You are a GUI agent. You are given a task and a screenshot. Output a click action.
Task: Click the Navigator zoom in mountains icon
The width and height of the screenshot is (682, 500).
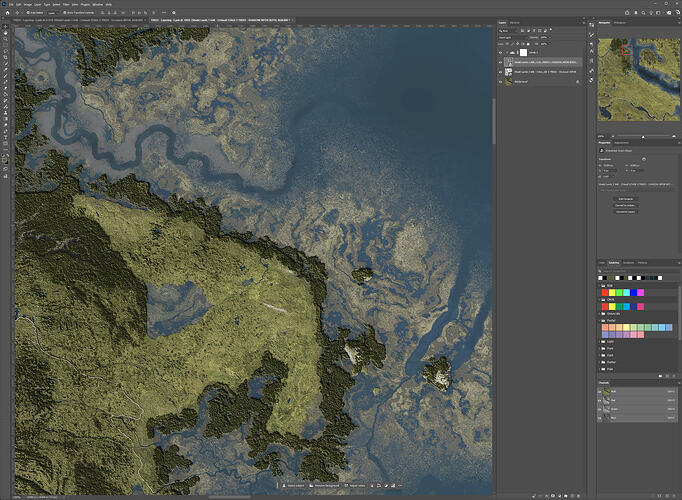pos(674,136)
